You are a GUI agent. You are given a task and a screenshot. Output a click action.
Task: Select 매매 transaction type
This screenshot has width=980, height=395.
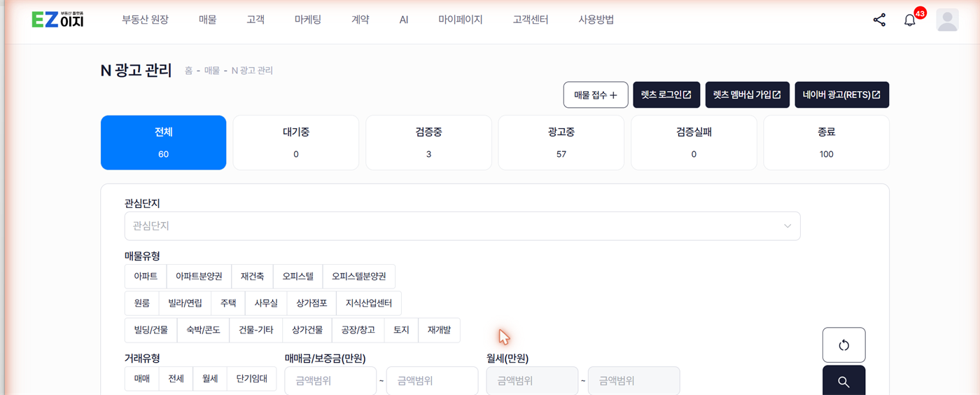[141, 379]
